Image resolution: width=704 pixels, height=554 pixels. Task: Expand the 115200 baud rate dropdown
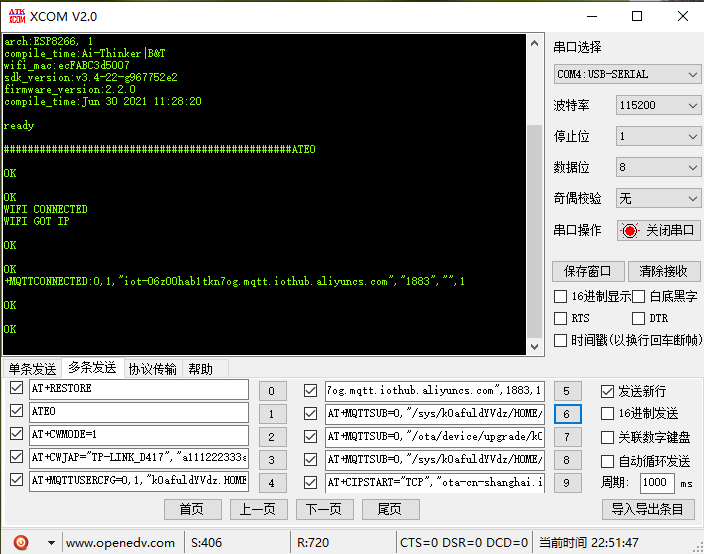(x=658, y=105)
